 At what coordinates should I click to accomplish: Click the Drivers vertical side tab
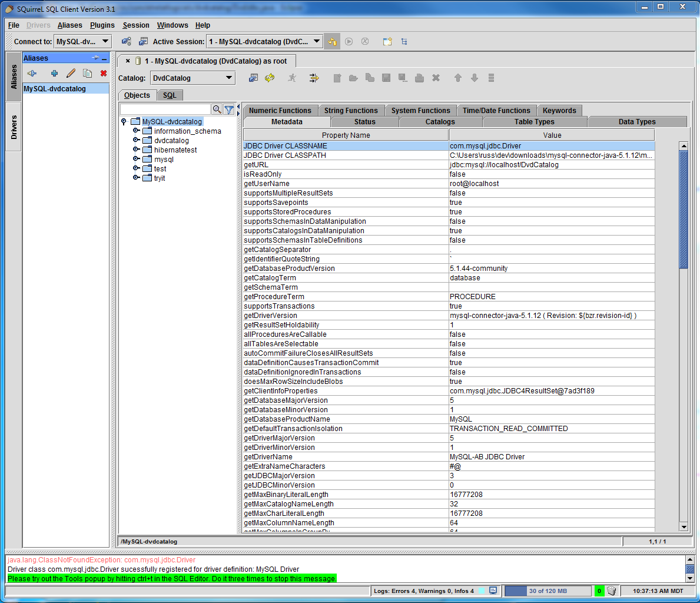coord(14,127)
